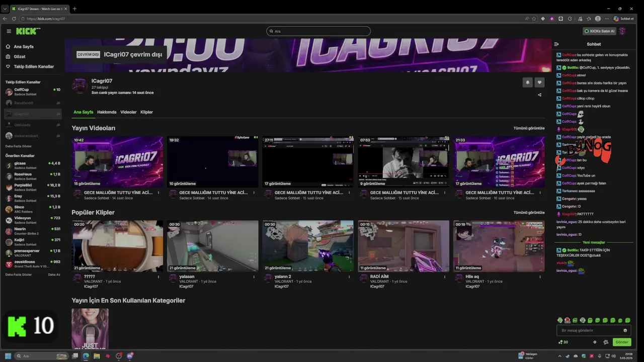Open Steam tray icon

click(x=568, y=356)
